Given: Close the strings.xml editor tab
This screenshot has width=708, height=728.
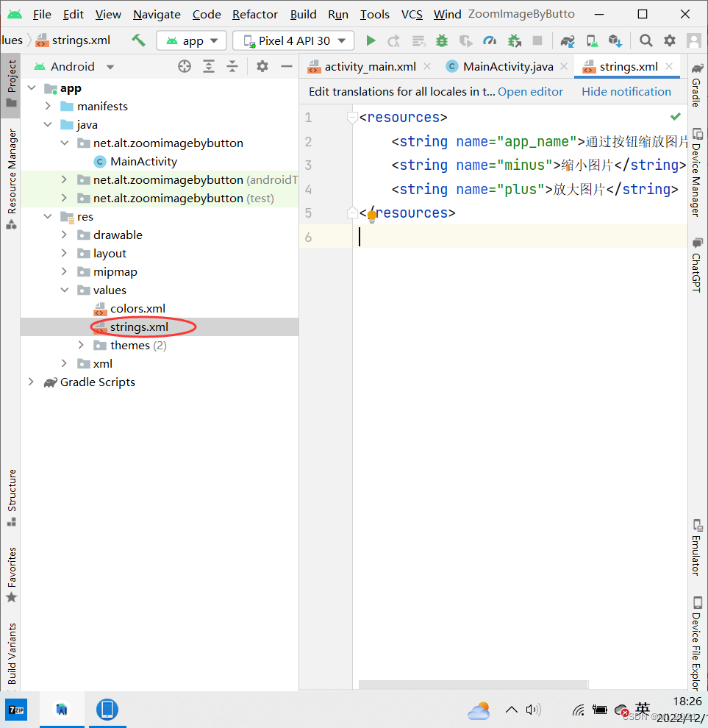Looking at the screenshot, I should click(669, 66).
